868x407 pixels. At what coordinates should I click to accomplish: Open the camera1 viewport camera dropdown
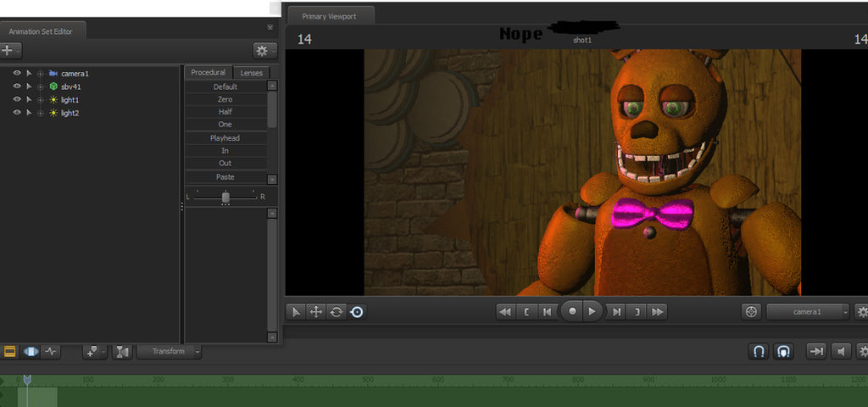pos(808,312)
